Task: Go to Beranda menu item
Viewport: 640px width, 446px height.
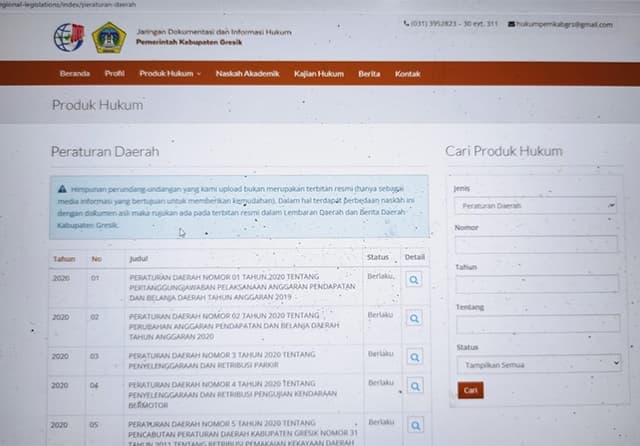Action: tap(74, 74)
